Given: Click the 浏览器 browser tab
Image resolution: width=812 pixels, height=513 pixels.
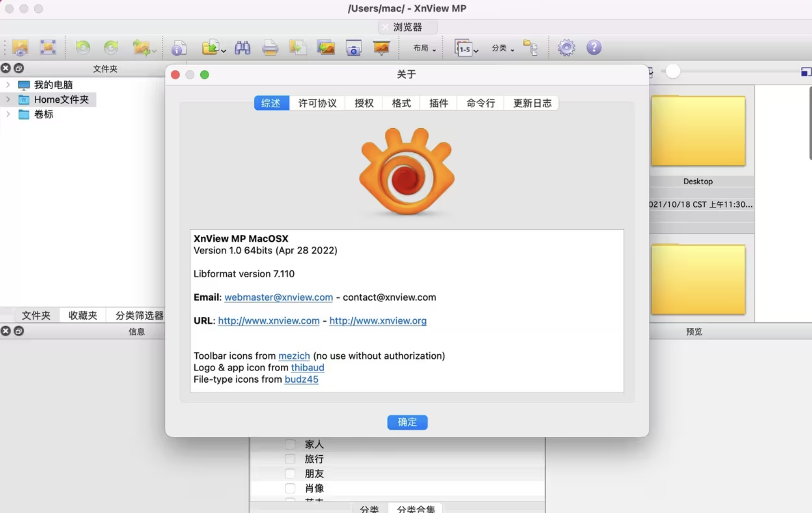Looking at the screenshot, I should click(x=408, y=27).
